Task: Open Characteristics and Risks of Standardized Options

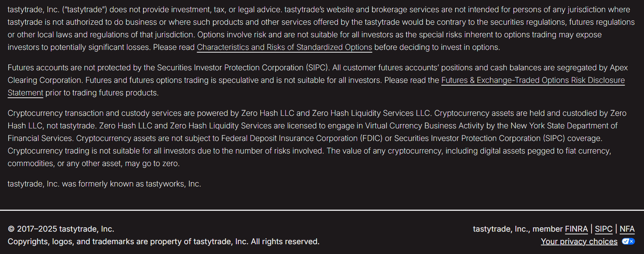Action: tap(284, 47)
